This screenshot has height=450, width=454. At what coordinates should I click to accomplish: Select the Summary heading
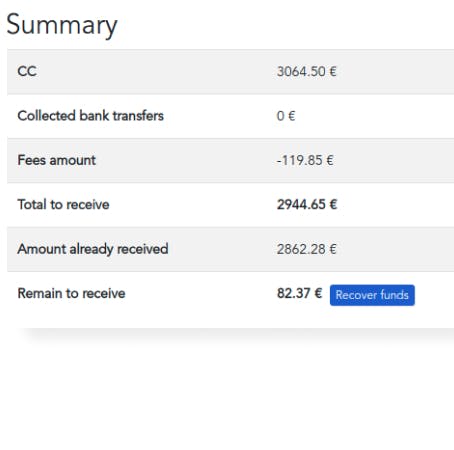pyautogui.click(x=62, y=25)
